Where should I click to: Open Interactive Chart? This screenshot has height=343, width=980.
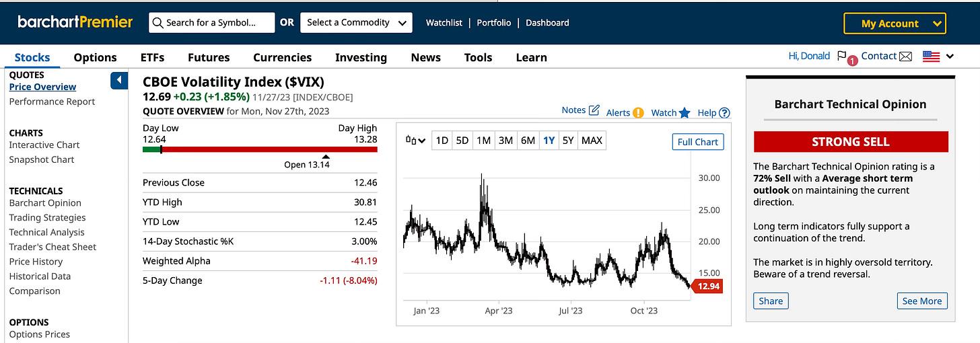coord(44,145)
